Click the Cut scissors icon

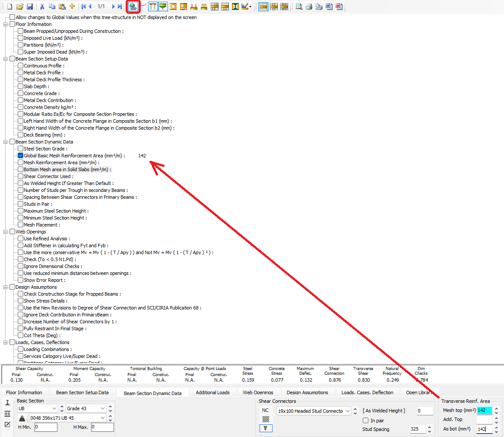42,6
